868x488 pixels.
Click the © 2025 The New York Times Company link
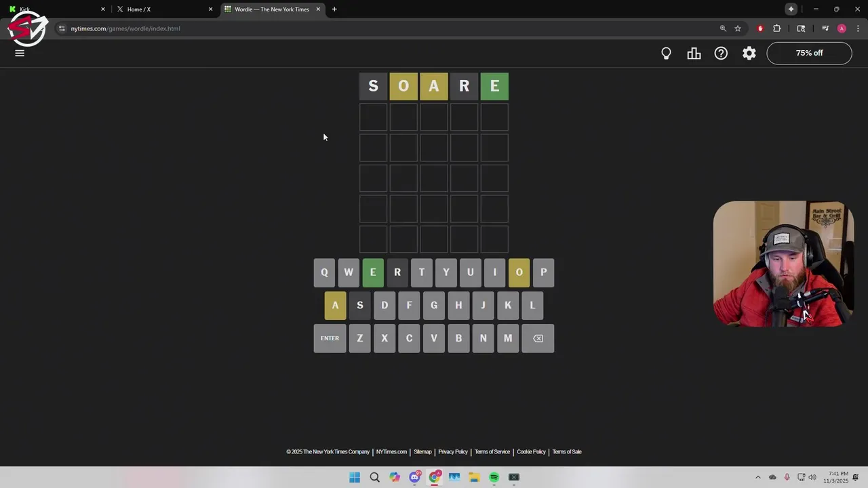[x=328, y=452]
